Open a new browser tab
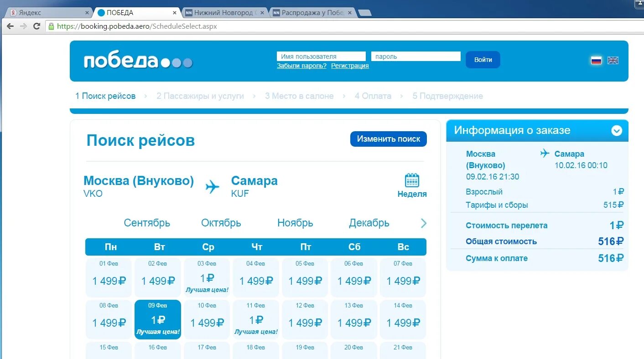 pos(365,13)
